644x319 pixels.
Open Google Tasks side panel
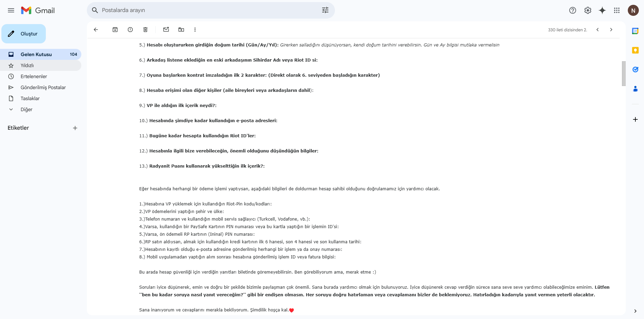(635, 70)
